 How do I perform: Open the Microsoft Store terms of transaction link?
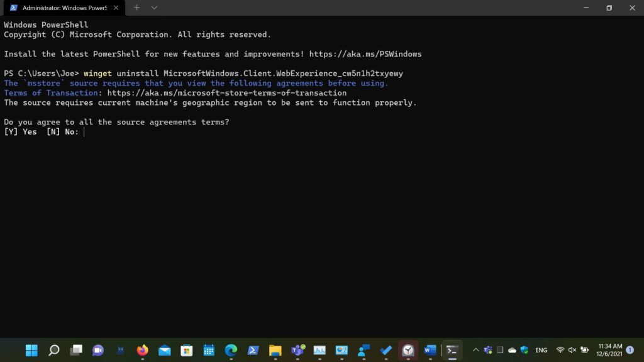226,93
